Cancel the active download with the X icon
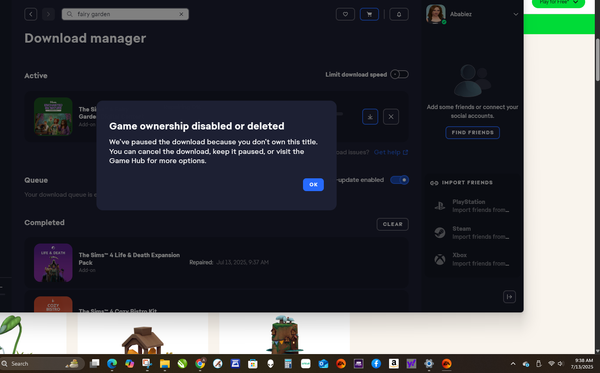 coord(391,117)
